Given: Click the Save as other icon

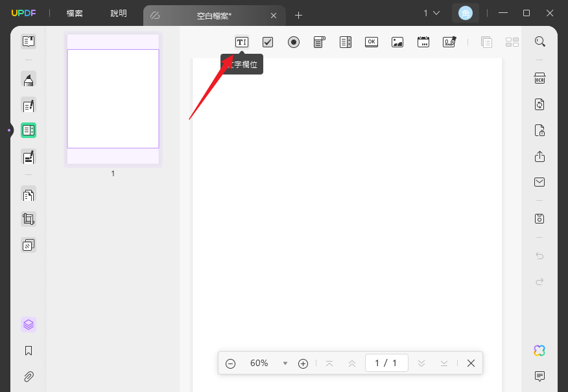Looking at the screenshot, I should pyautogui.click(x=539, y=218).
